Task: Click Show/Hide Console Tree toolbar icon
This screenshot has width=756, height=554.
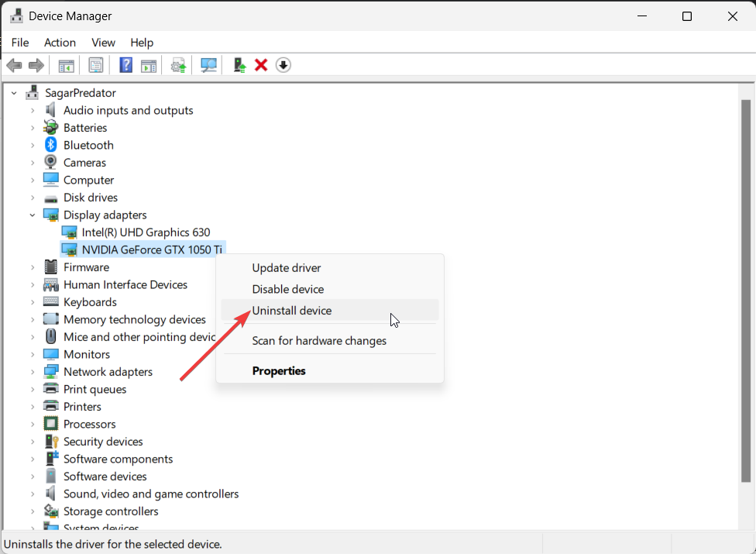Action: 66,66
